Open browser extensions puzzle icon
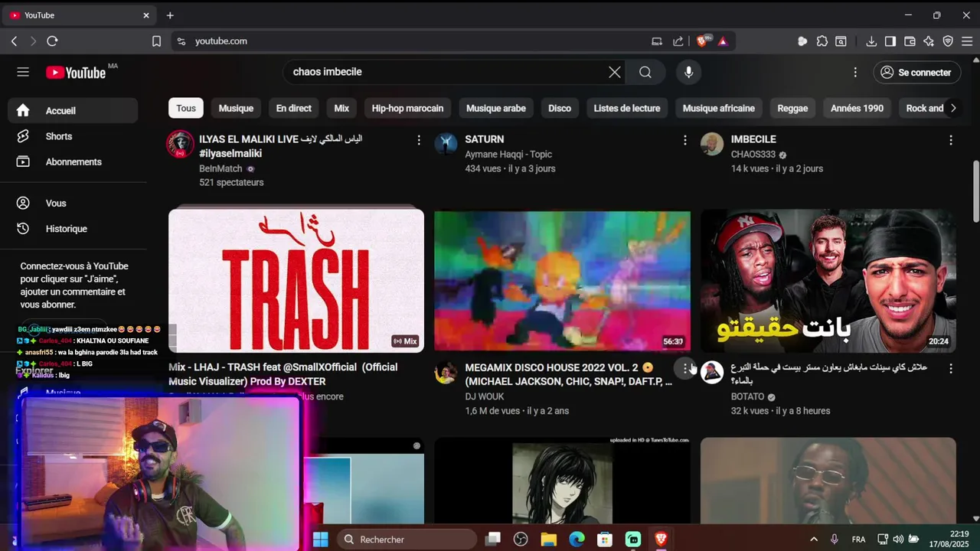Screen dimensions: 980x551 point(822,41)
